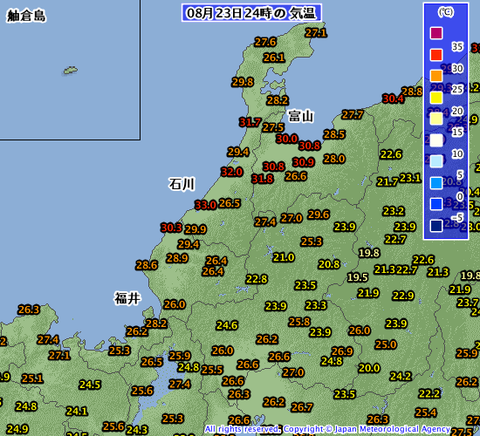Click the 21.0 mountain temperature reading
This screenshot has height=436, width=480.
[284, 257]
